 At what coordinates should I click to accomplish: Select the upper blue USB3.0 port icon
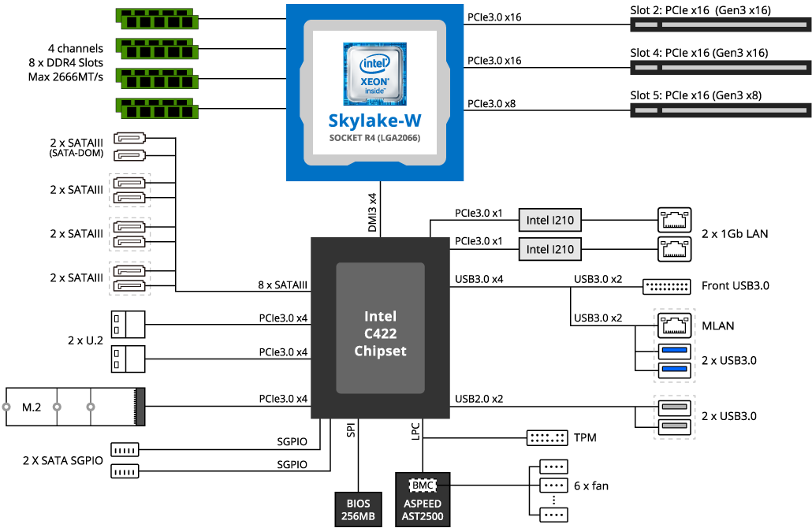point(674,351)
